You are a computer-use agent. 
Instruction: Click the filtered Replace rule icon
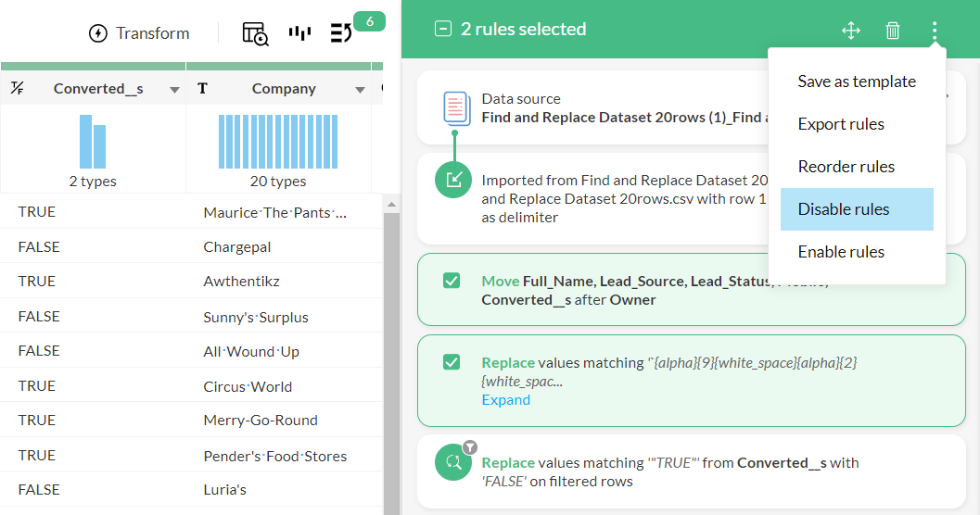[454, 463]
